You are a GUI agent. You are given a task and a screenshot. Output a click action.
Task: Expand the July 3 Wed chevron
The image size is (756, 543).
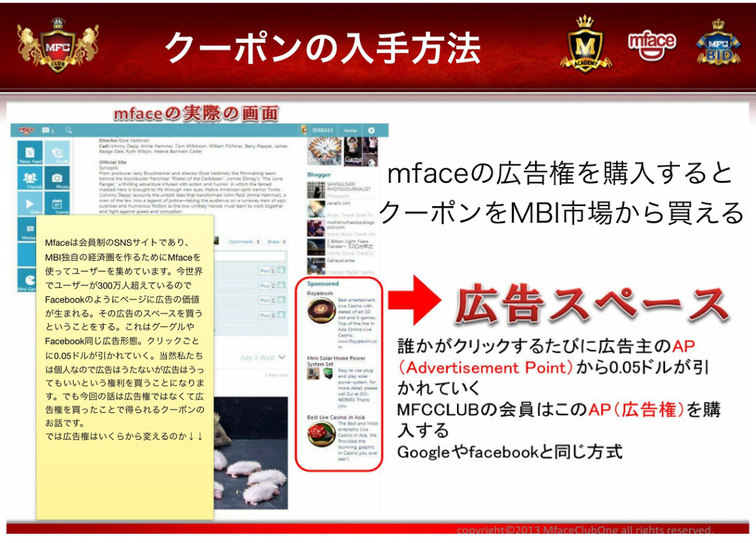282,357
